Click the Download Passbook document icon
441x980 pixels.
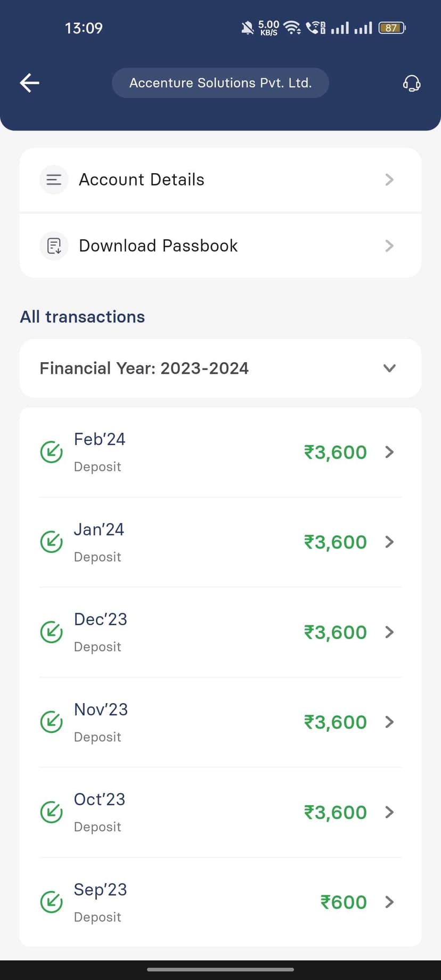pyautogui.click(x=54, y=246)
